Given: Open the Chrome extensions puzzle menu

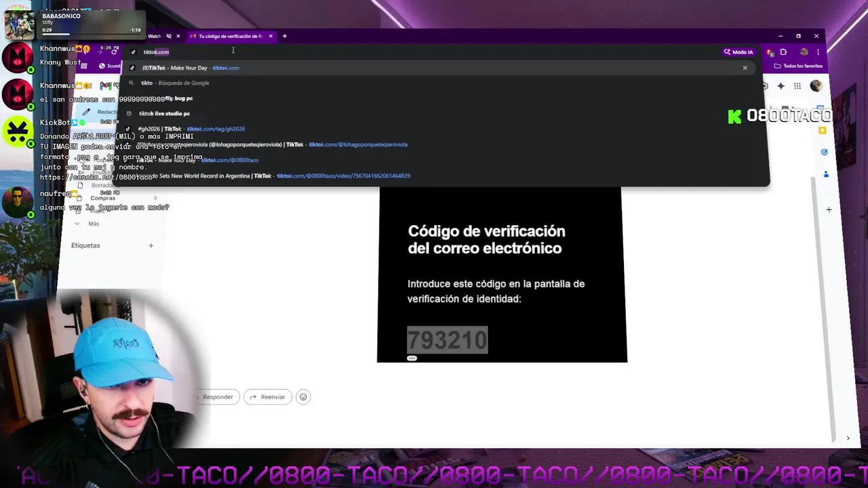Looking at the screenshot, I should coord(783,52).
